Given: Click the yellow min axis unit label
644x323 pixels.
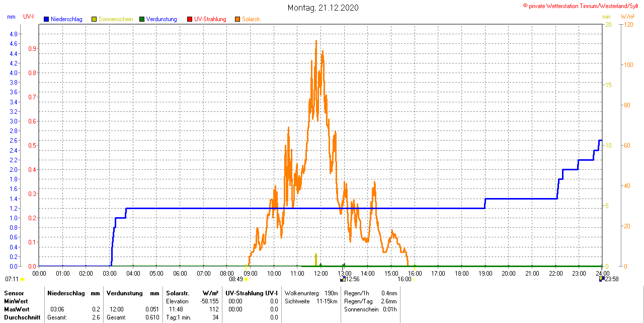Looking at the screenshot, I should pos(606,17).
